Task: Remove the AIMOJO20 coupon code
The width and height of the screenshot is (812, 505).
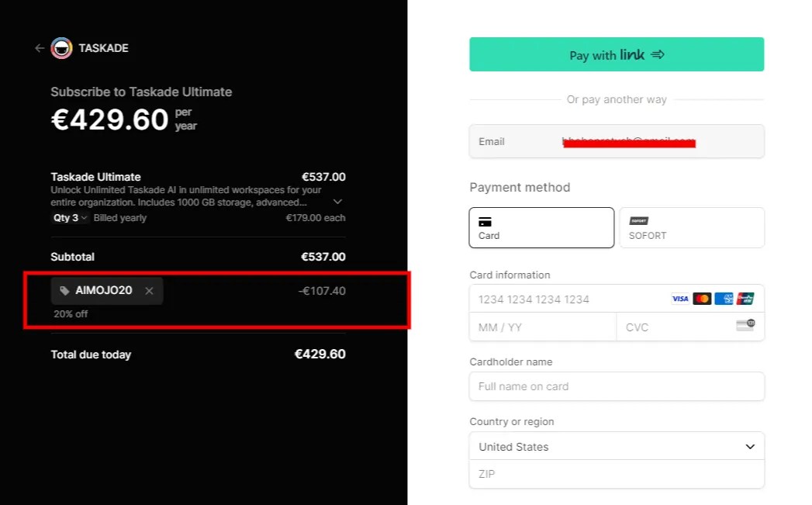Action: (148, 291)
